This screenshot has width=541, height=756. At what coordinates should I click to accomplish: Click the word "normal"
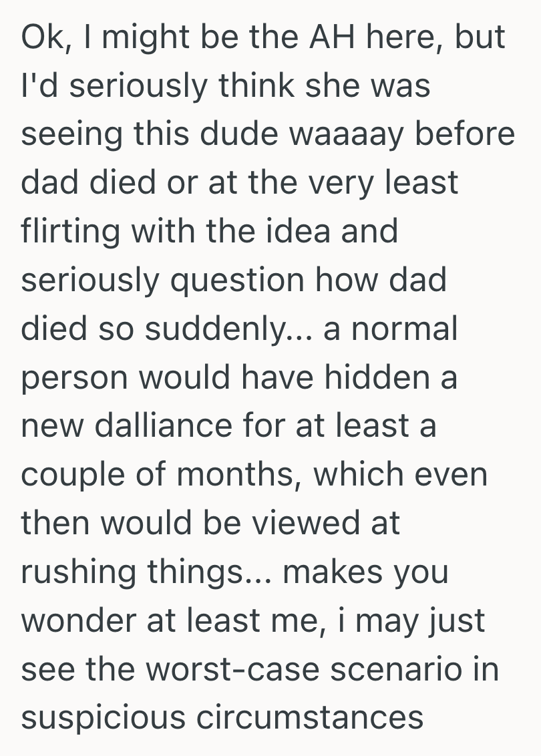pos(412,329)
